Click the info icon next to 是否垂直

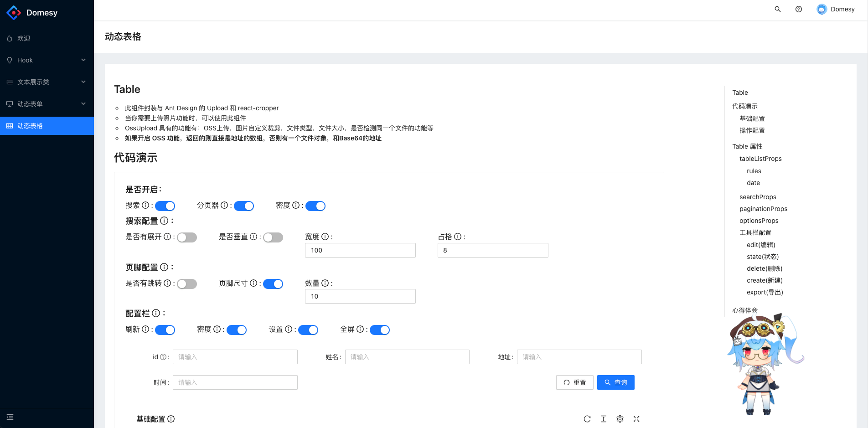[253, 237]
